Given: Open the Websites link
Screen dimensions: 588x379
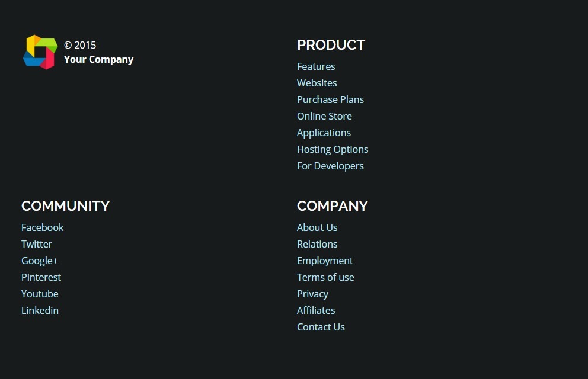Looking at the screenshot, I should [x=317, y=83].
